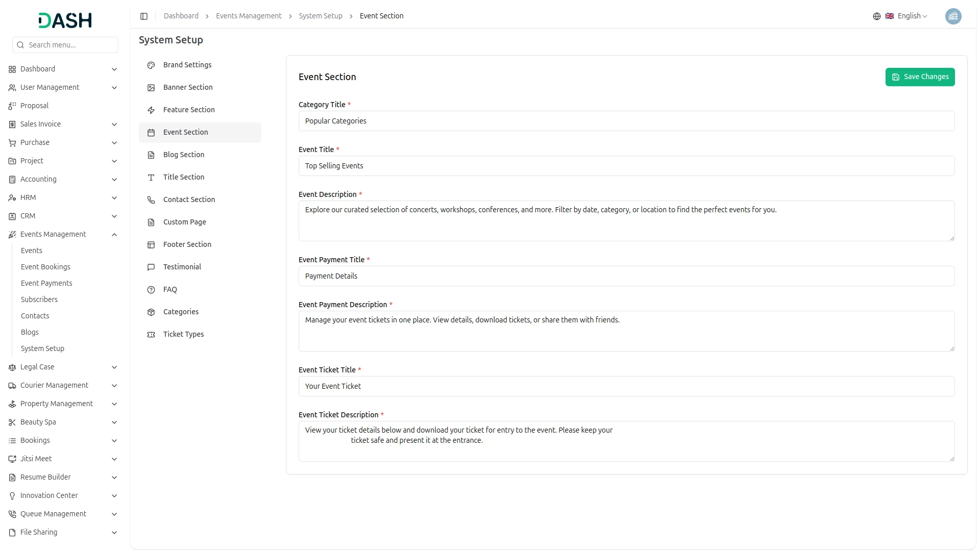Click the FAQ question mark icon
This screenshot has height=551, width=980.
(151, 290)
